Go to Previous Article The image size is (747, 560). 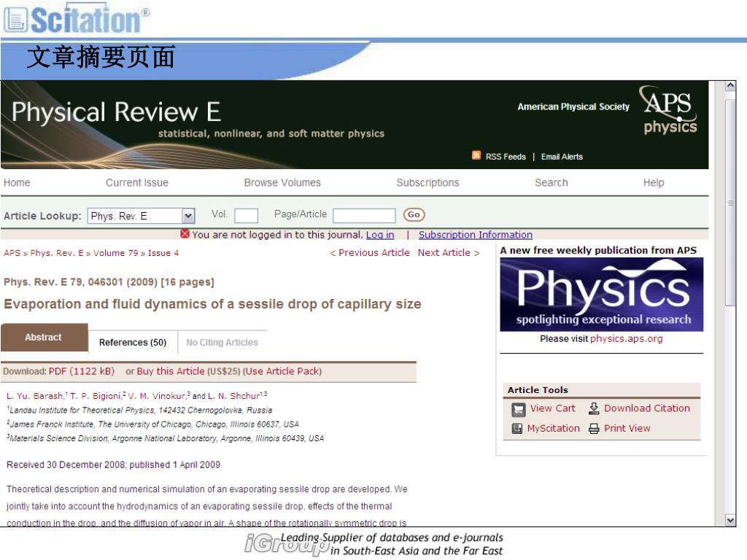[x=370, y=253]
